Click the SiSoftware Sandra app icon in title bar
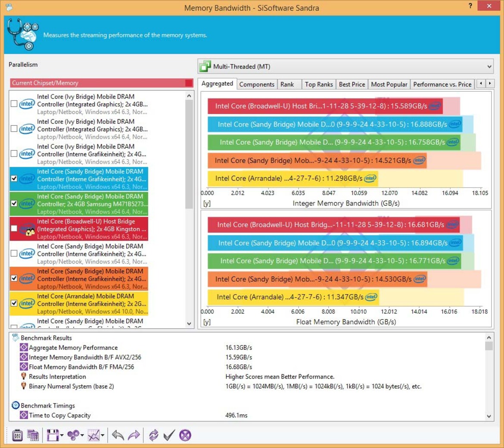 tap(9, 7)
